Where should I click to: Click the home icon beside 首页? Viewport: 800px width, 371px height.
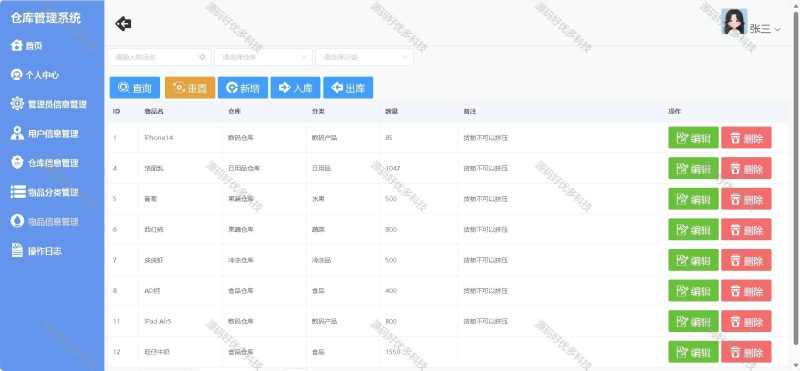tap(17, 45)
